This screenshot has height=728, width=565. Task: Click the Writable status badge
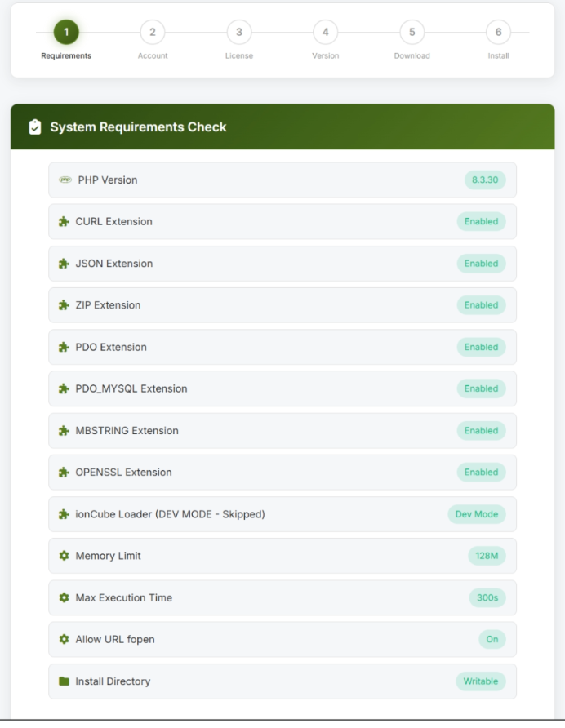click(480, 681)
